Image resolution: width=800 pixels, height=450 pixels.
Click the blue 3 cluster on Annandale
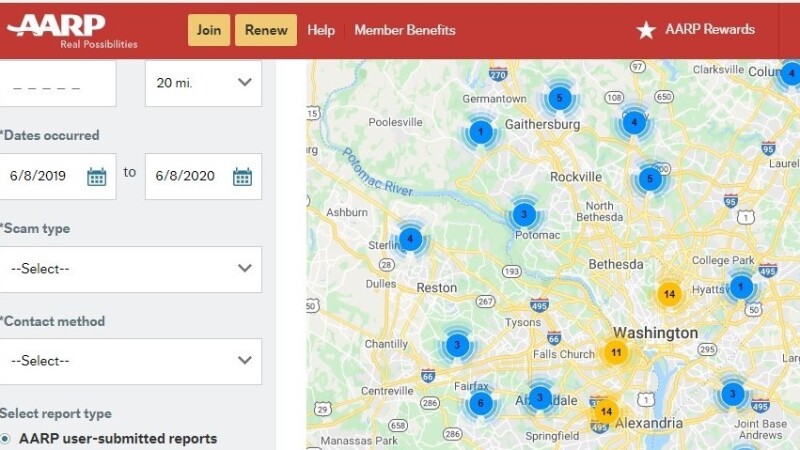[540, 397]
